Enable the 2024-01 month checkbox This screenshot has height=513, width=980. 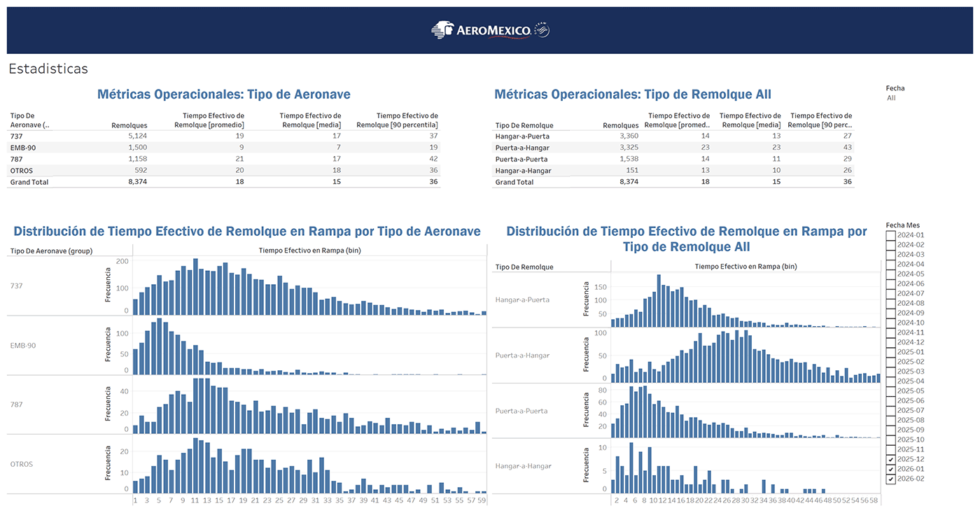point(890,235)
